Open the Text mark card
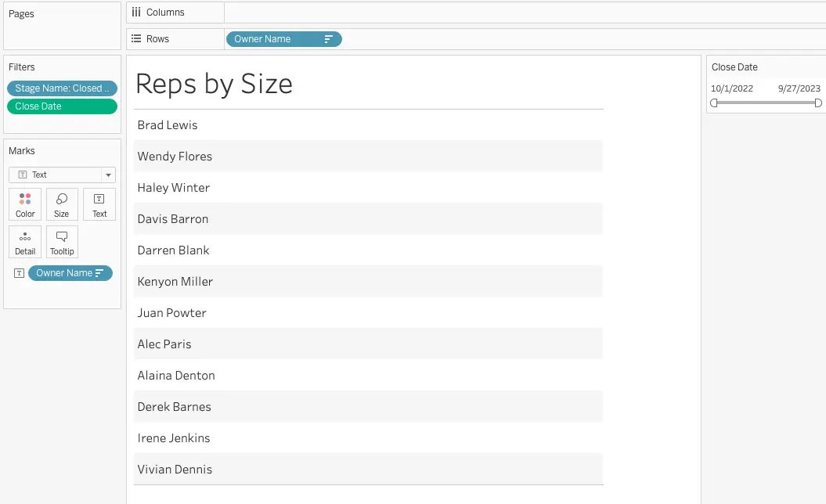Viewport: 826px width, 504px height. tap(99, 204)
